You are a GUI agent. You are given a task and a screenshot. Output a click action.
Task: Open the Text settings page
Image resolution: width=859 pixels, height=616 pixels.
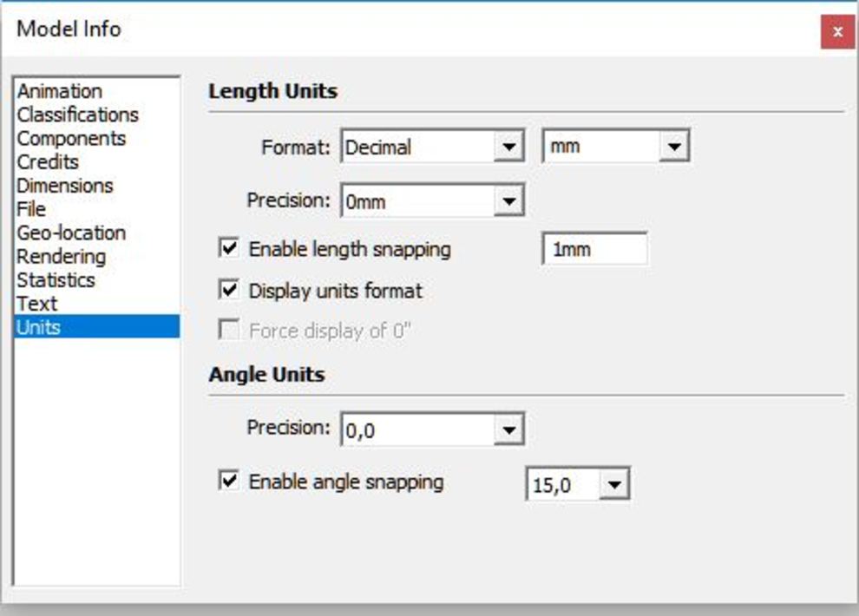(36, 304)
